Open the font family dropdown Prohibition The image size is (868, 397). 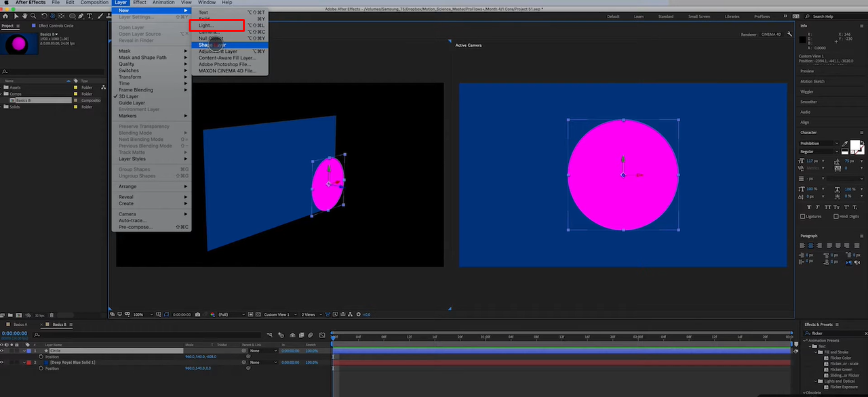pos(820,143)
